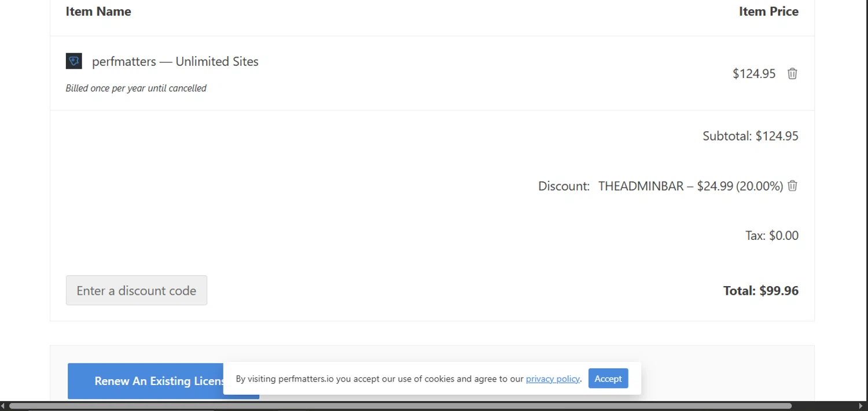Click the Tax: $0.00 text

coord(772,235)
